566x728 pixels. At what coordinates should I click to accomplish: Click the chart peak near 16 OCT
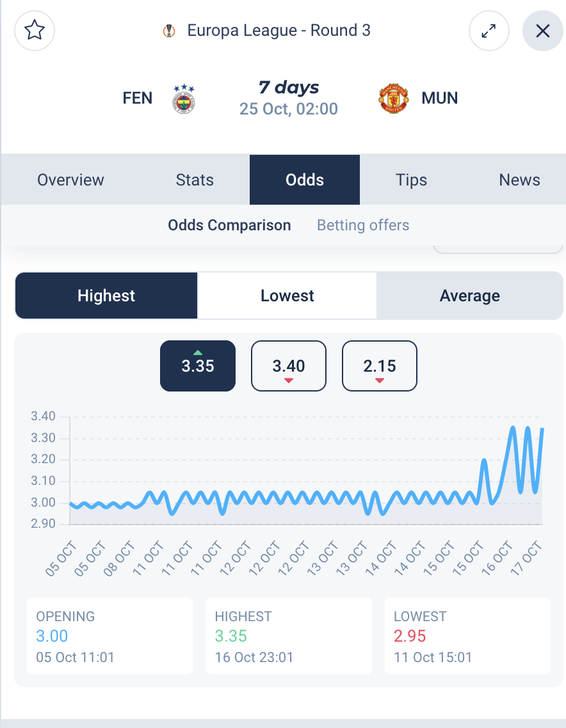pos(513,427)
